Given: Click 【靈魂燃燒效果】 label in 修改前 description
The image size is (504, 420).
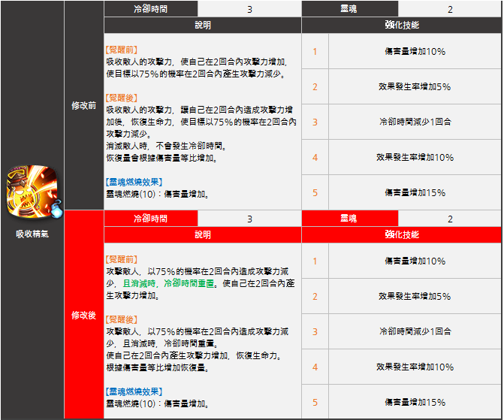Looking at the screenshot, I should (x=134, y=182).
